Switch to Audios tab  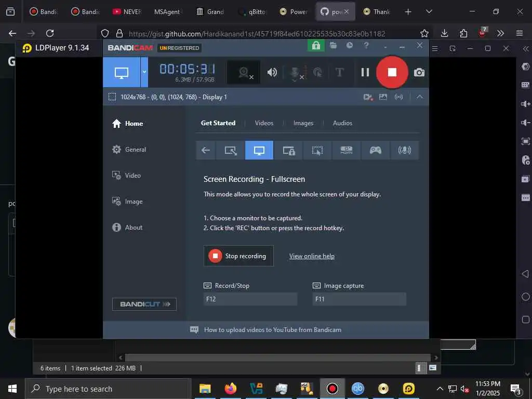pyautogui.click(x=342, y=123)
